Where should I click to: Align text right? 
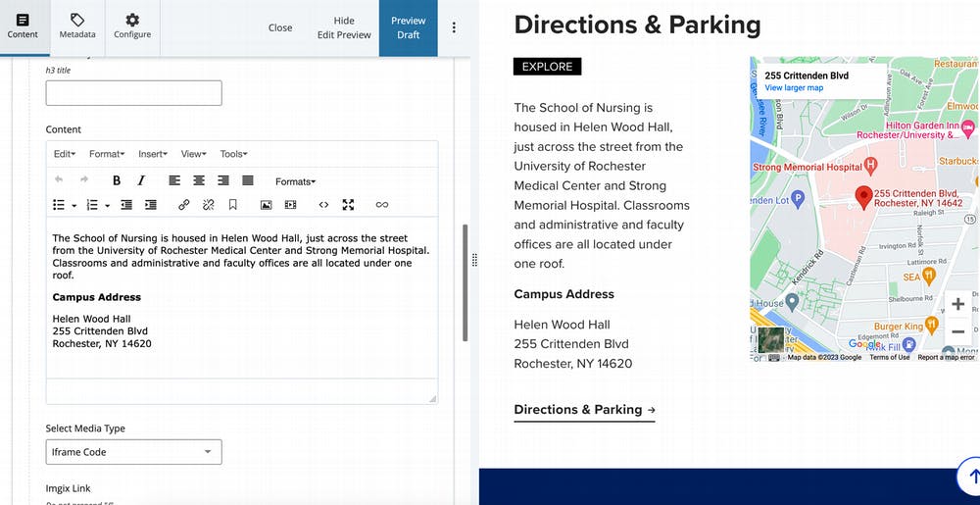point(223,180)
